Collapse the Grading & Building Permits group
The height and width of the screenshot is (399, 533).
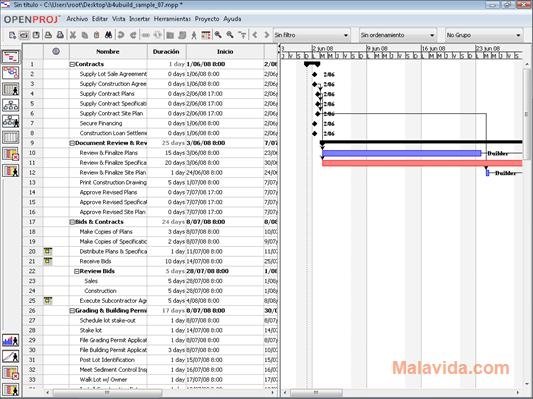click(x=72, y=311)
